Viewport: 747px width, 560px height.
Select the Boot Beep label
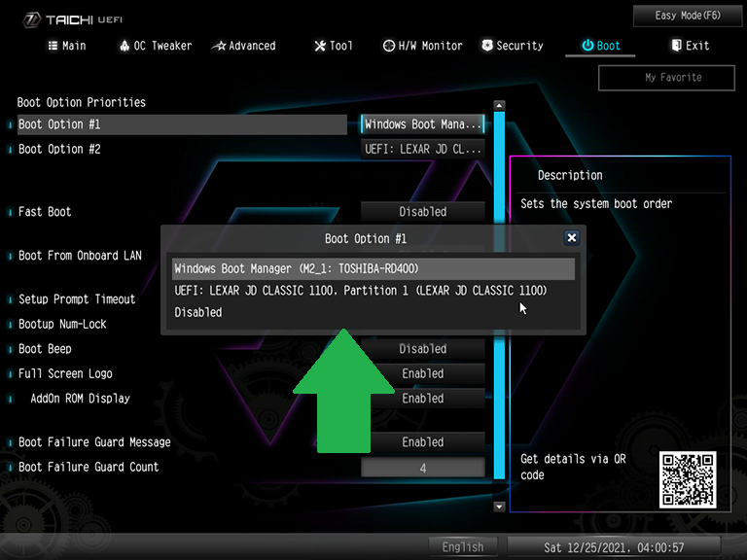[x=45, y=349]
